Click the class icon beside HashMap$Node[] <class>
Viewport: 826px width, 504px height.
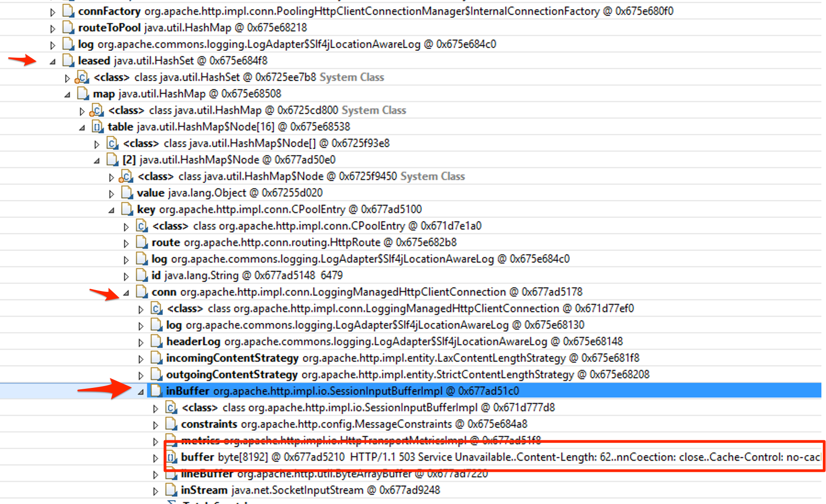coord(112,143)
